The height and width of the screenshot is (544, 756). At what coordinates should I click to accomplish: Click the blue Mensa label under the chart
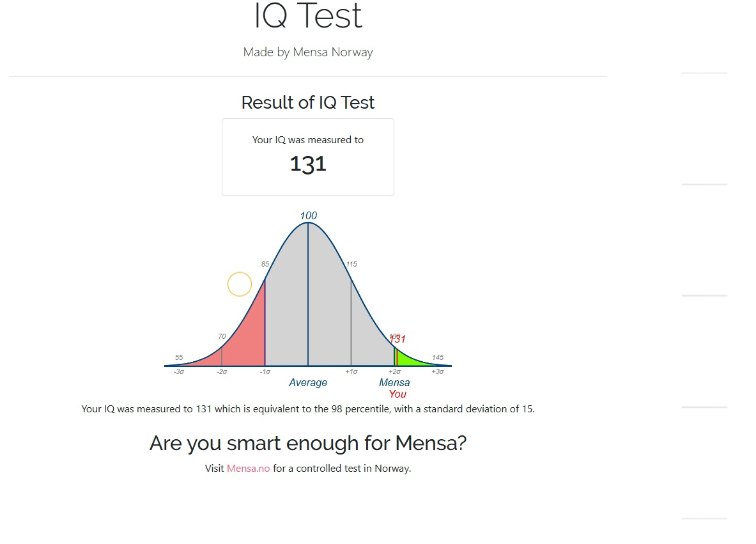click(x=394, y=382)
